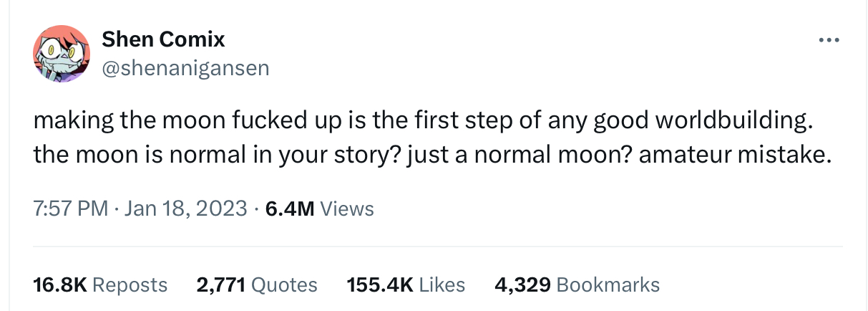Show who gave the 155.4K Likes
The image size is (868, 311).
pyautogui.click(x=406, y=284)
